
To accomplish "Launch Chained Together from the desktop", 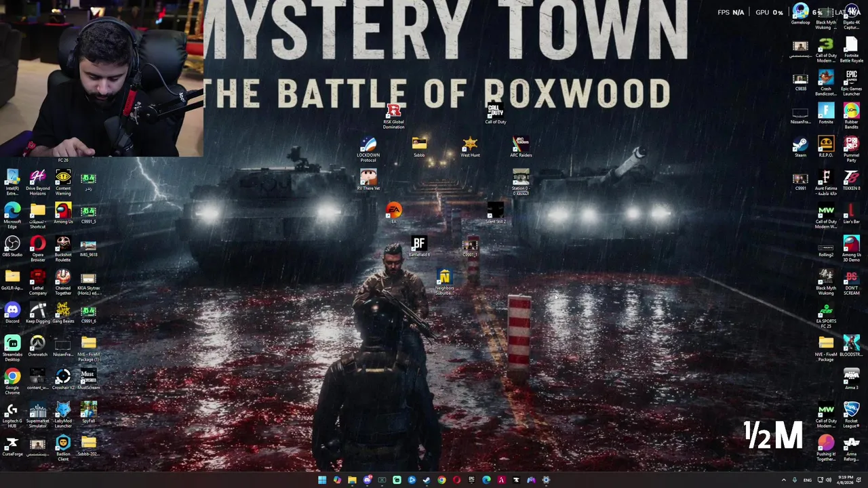I will click(63, 283).
